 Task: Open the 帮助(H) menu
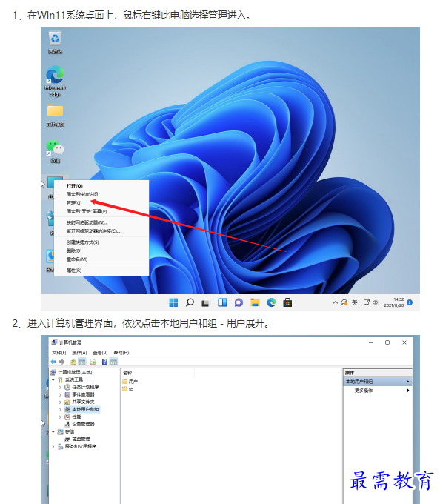(121, 353)
